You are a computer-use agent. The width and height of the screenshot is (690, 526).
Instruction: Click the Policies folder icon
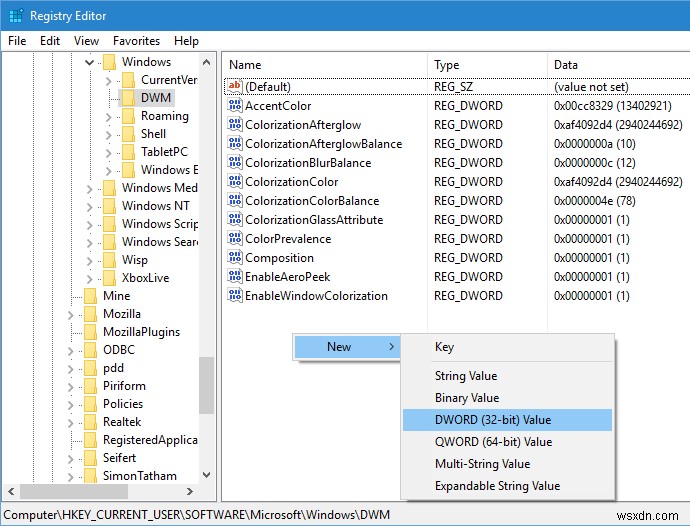click(x=90, y=404)
